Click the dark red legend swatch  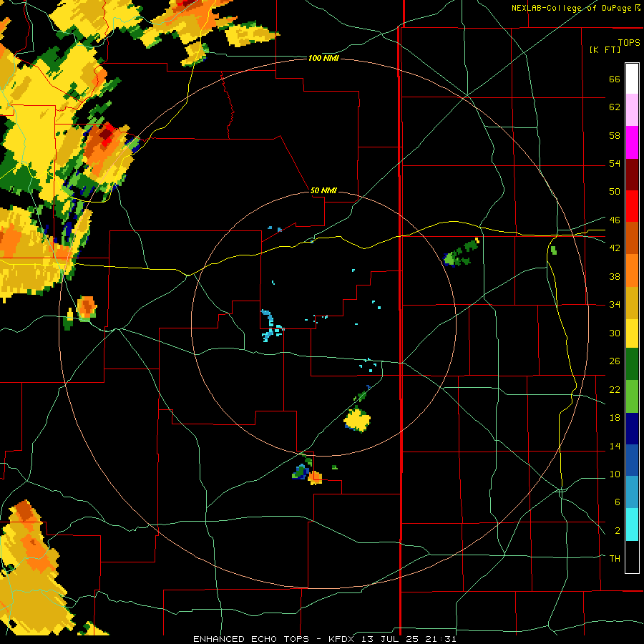coord(632,174)
